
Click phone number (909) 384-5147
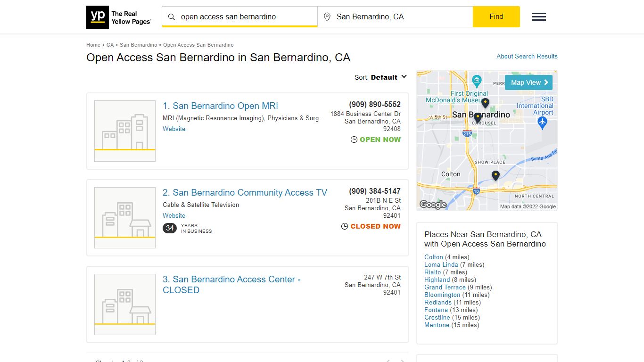pyautogui.click(x=375, y=191)
